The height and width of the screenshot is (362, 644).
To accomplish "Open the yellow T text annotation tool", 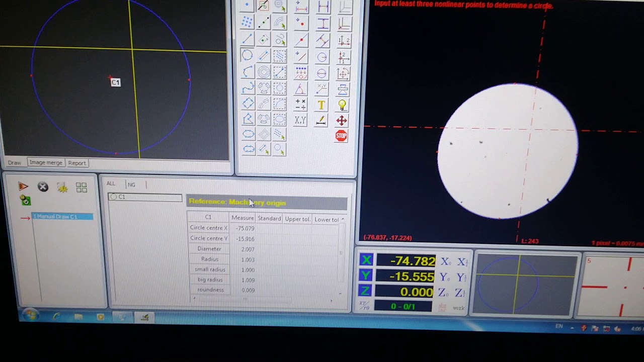I will point(321,105).
